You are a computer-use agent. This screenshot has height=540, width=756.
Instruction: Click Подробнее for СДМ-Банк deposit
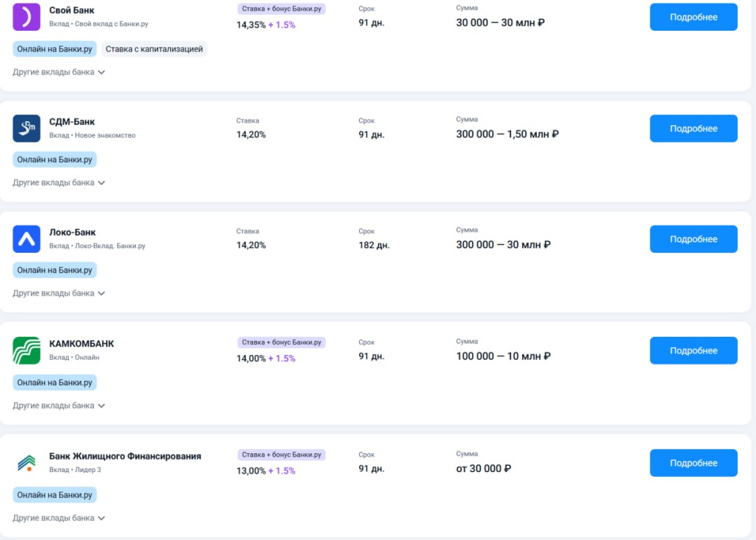(693, 129)
